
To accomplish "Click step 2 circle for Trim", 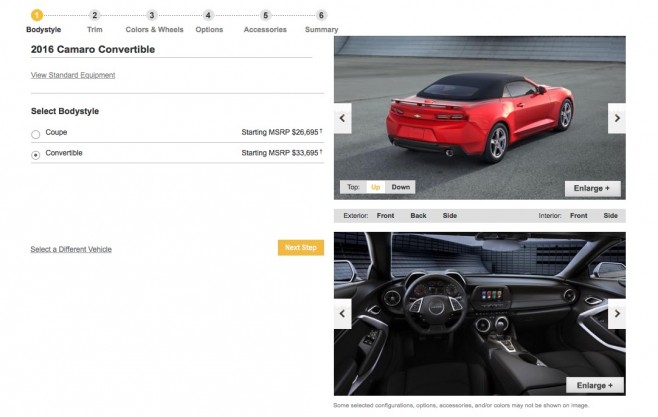I will coord(95,16).
